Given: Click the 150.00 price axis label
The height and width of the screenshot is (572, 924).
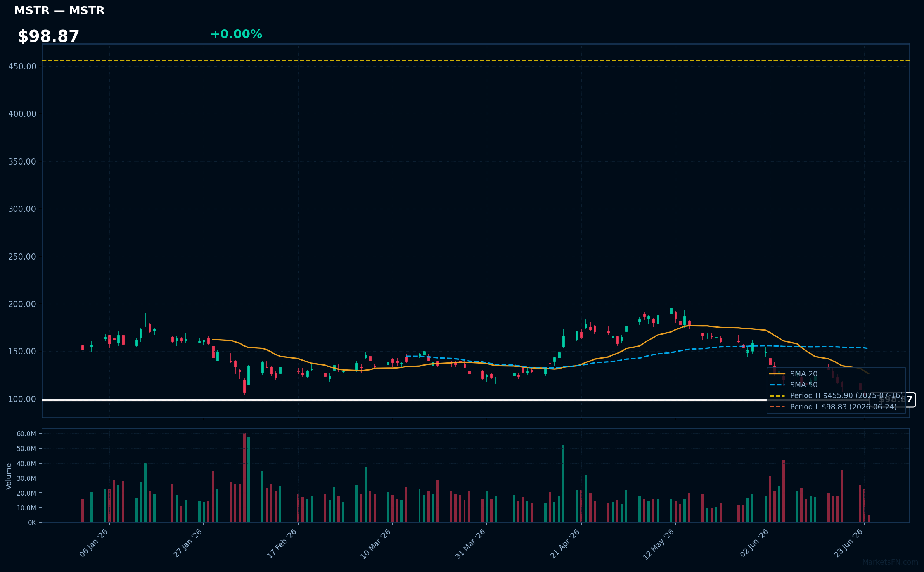Looking at the screenshot, I should (x=22, y=352).
